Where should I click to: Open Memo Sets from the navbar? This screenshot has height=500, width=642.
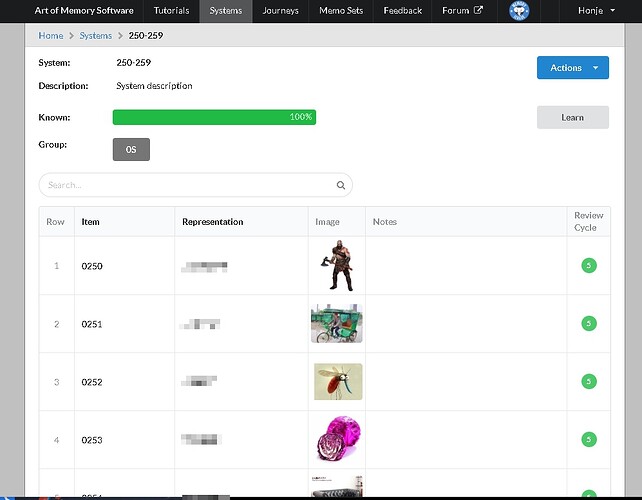click(x=341, y=11)
